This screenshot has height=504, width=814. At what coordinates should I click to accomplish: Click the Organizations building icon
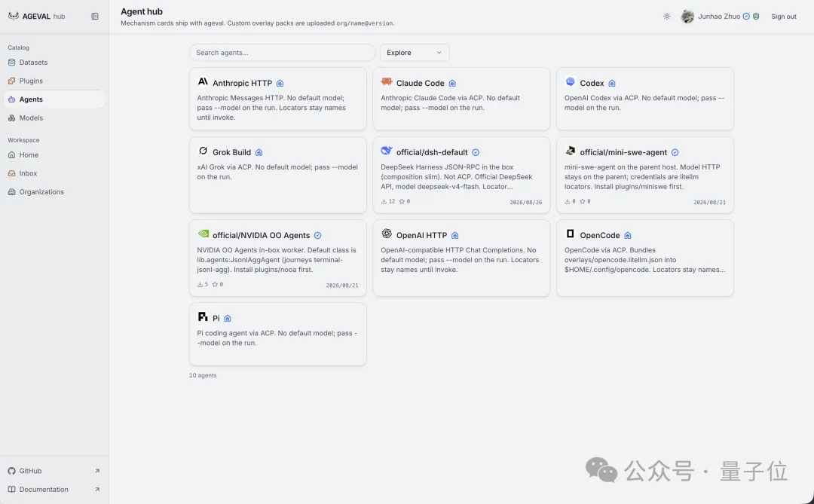(x=12, y=192)
